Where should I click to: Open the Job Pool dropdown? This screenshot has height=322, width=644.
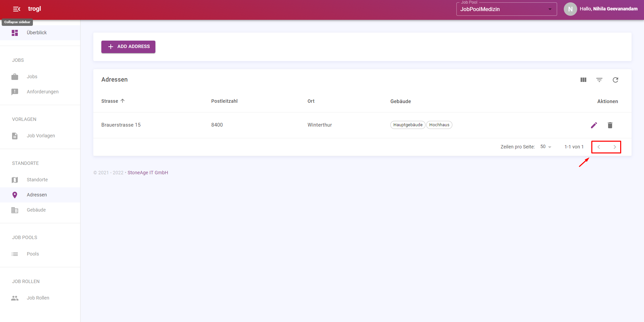click(x=506, y=9)
